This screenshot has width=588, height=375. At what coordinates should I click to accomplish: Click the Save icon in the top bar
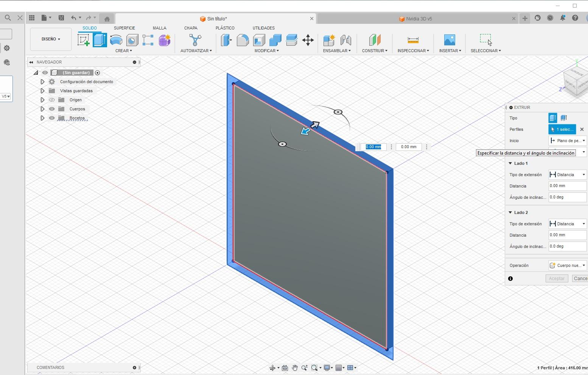[61, 18]
